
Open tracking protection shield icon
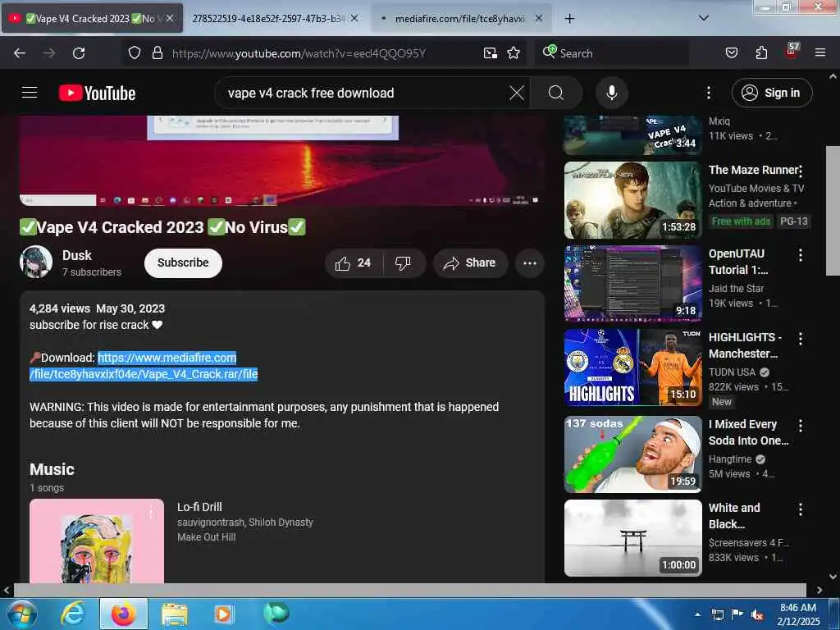[135, 53]
